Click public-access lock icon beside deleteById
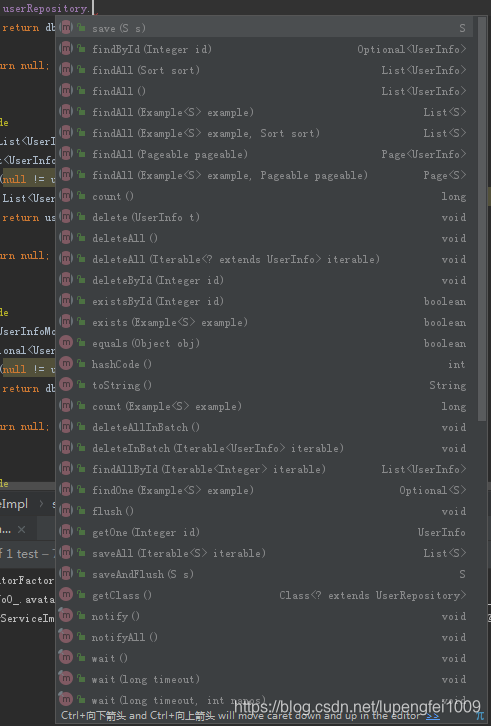The image size is (491, 726). tap(82, 280)
